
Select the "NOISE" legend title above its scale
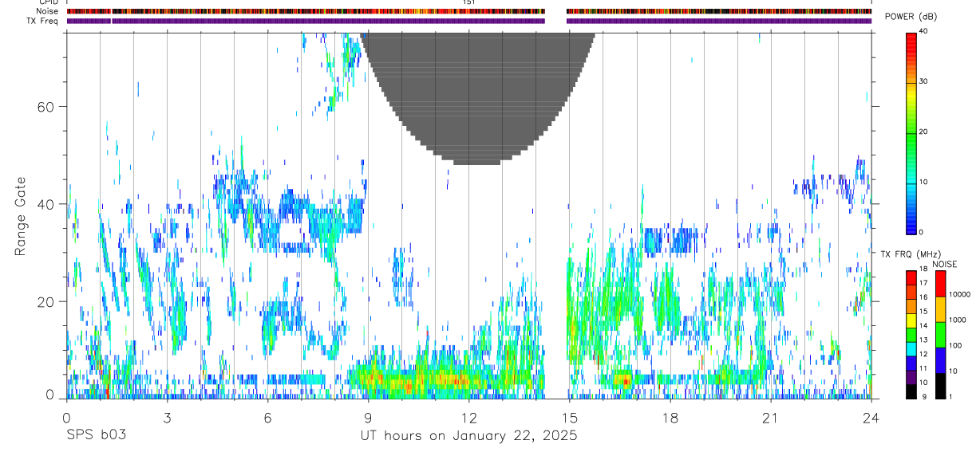tap(944, 264)
